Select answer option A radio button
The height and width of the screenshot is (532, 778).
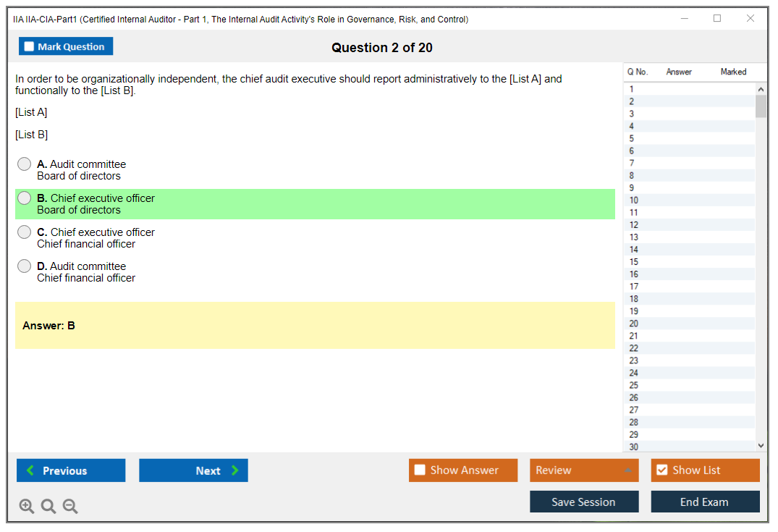pyautogui.click(x=24, y=164)
